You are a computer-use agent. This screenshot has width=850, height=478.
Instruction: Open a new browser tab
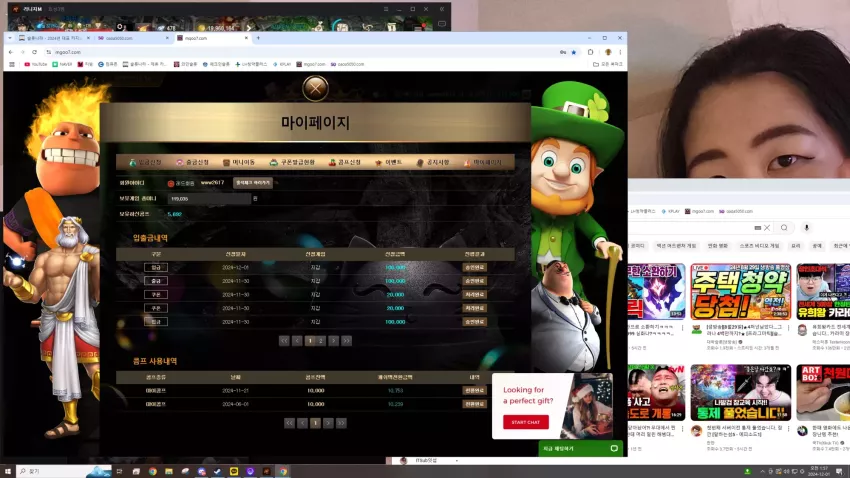[x=258, y=38]
